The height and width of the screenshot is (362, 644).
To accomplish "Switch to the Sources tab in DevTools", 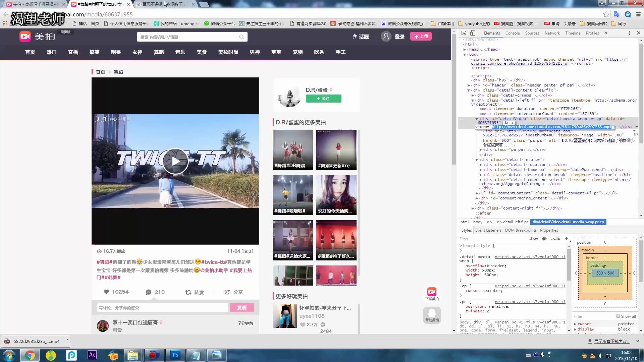I will click(532, 33).
